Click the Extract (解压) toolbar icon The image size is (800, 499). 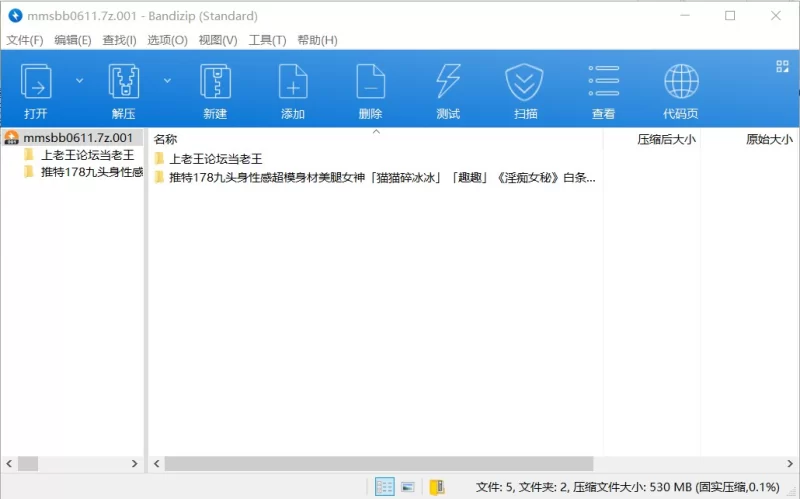click(x=123, y=82)
